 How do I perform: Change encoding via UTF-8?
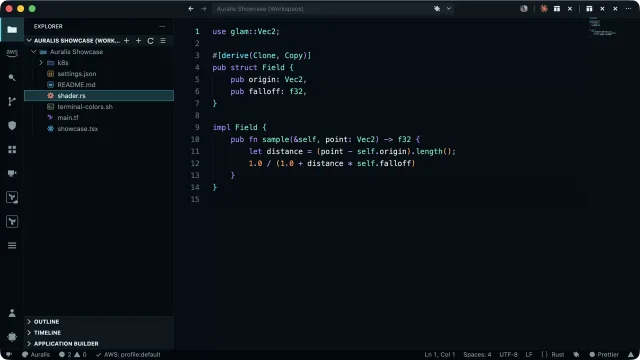click(x=508, y=355)
